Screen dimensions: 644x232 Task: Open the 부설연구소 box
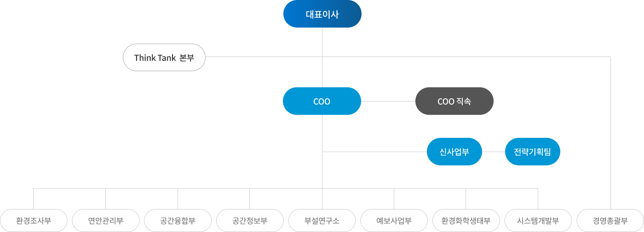322,221
